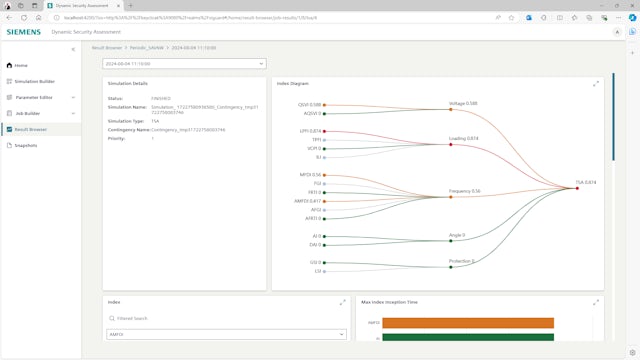This screenshot has width=640, height=360.
Task: Click the Filtered Search field
Action: pos(227,318)
